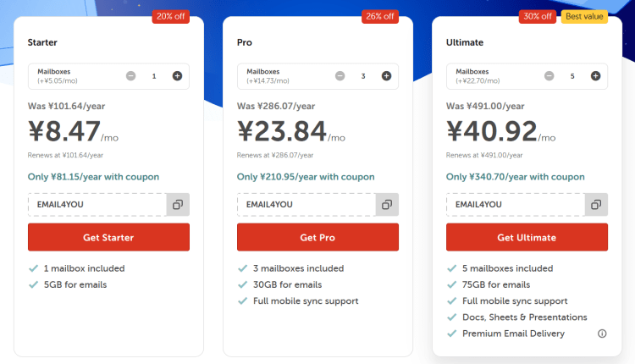Image resolution: width=635 pixels, height=364 pixels.
Task: Add a mailbox to Pro plan
Action: [x=386, y=75]
